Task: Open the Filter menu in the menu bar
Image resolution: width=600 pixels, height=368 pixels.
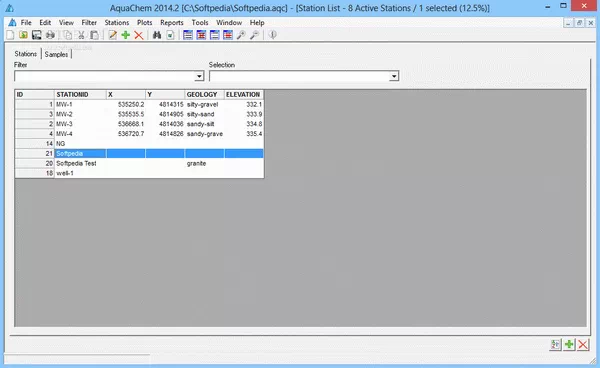Action: pos(89,23)
